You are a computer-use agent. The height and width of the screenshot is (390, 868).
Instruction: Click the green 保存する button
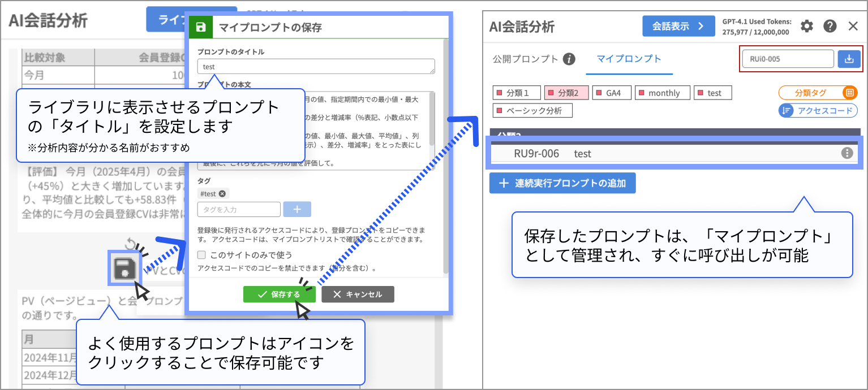coord(279,294)
